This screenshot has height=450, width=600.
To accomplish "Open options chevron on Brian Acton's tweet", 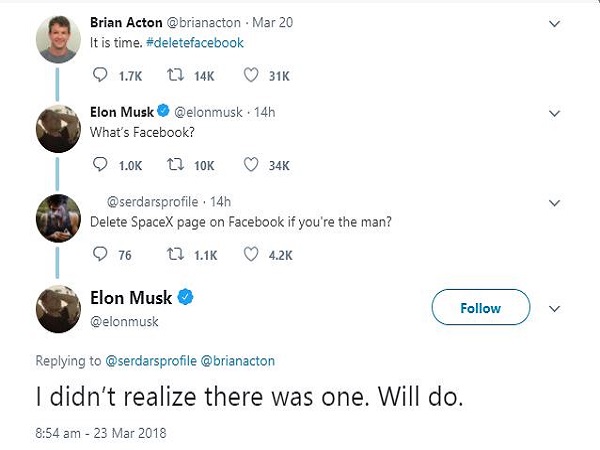I will [555, 22].
